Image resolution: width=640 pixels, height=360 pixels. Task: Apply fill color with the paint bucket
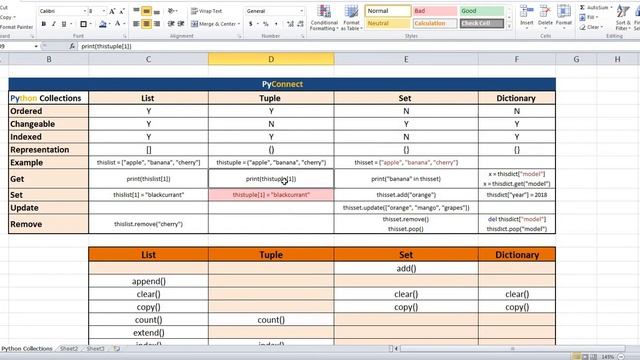pos(102,24)
